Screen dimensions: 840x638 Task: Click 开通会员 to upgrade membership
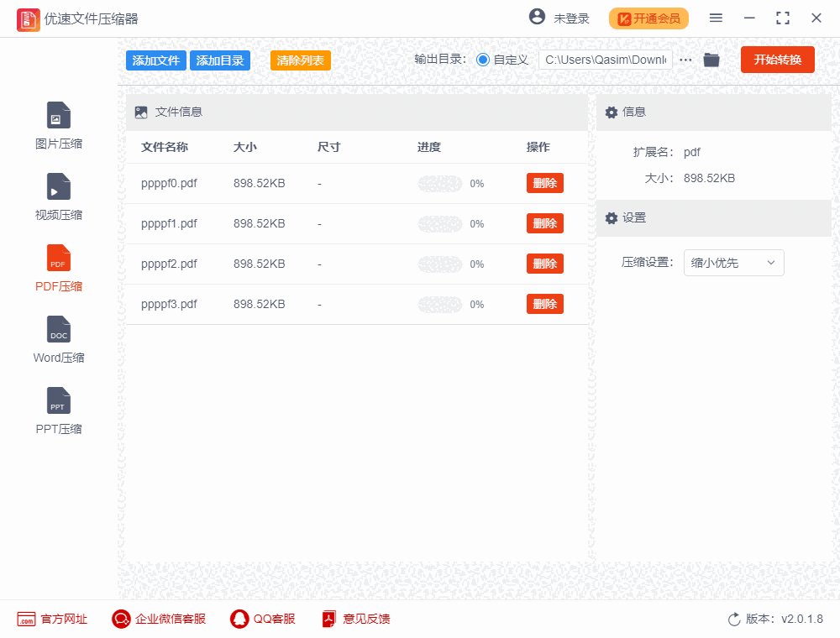coord(648,18)
